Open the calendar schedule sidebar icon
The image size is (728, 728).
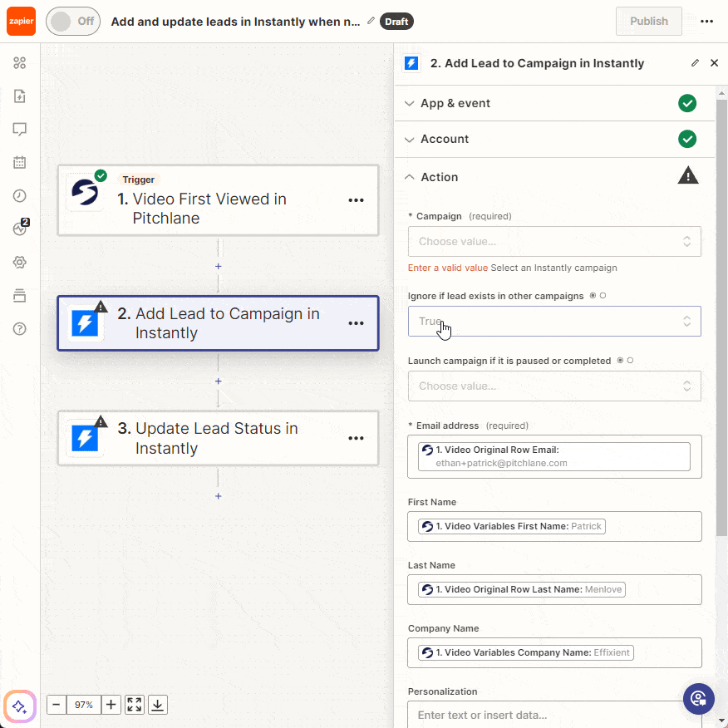coord(19,163)
